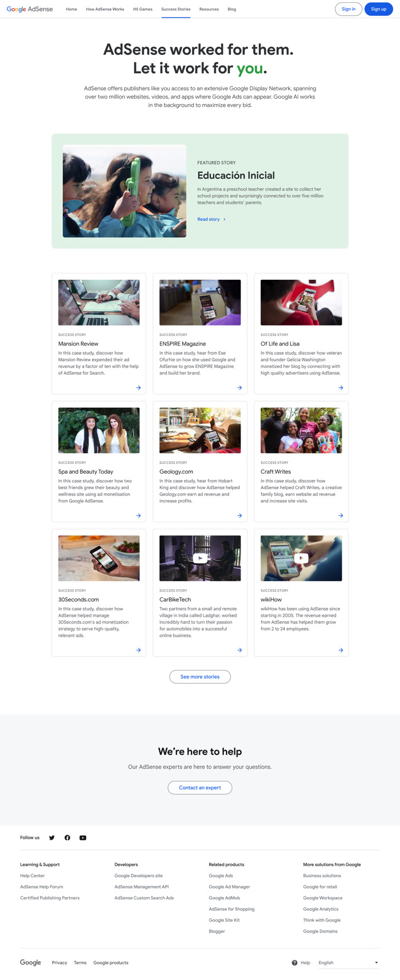This screenshot has width=400, height=980.
Task: Open Google Domains link
Action: click(320, 931)
